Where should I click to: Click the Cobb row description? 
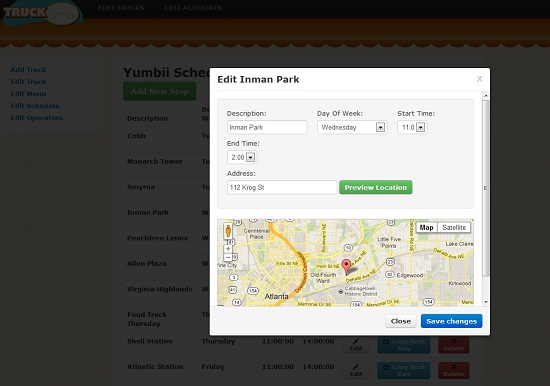pos(136,136)
